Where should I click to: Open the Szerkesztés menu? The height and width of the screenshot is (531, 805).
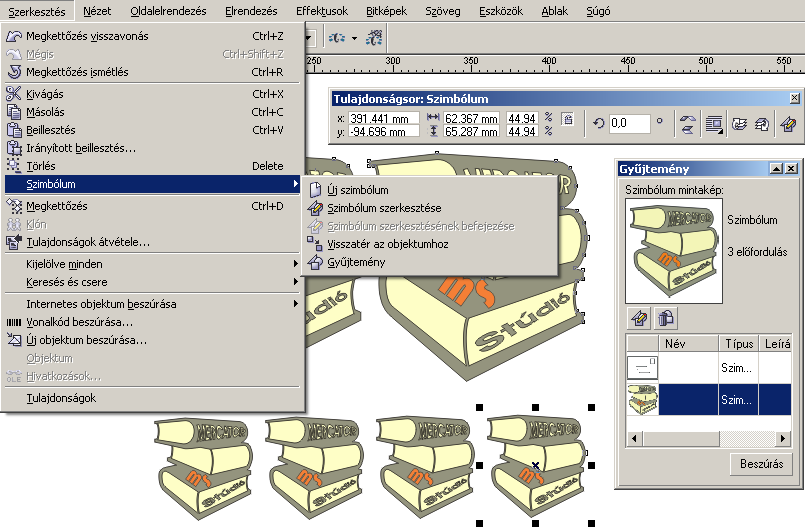37,11
